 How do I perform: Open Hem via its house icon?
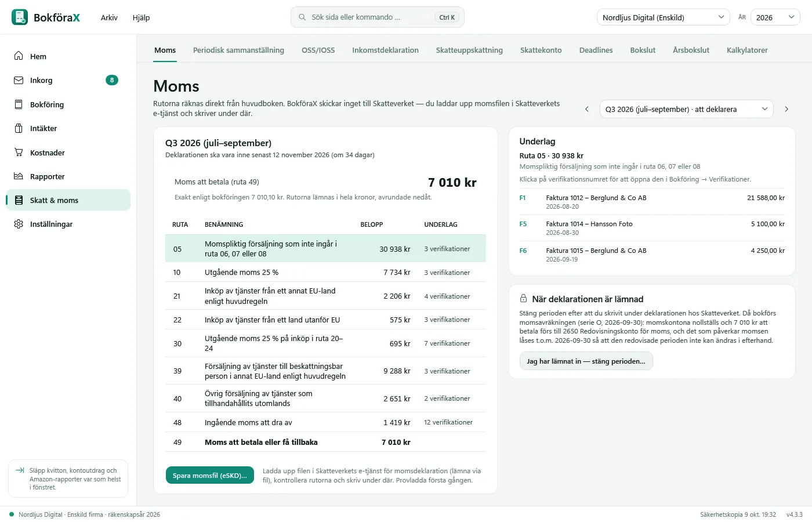[x=19, y=56]
